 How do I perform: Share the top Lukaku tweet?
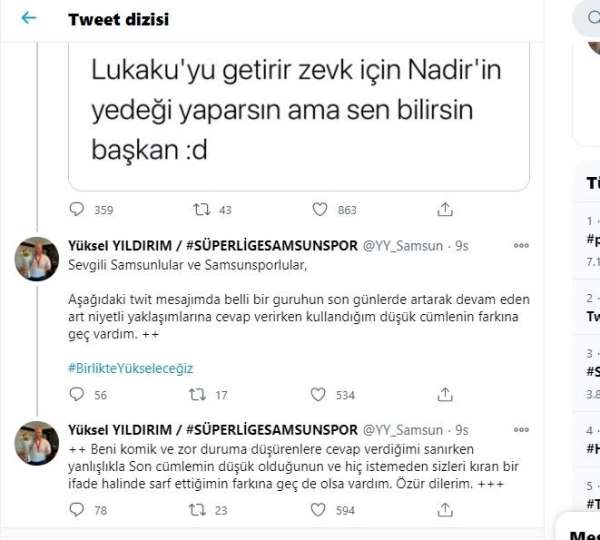pyautogui.click(x=445, y=209)
